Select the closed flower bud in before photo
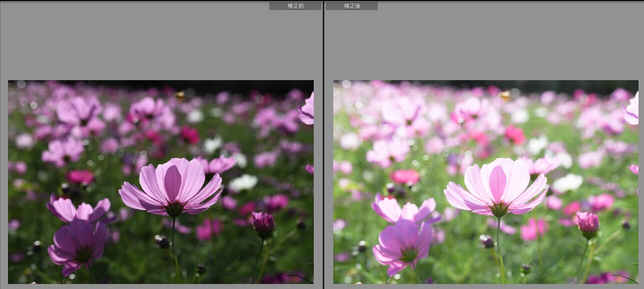 (x=263, y=224)
